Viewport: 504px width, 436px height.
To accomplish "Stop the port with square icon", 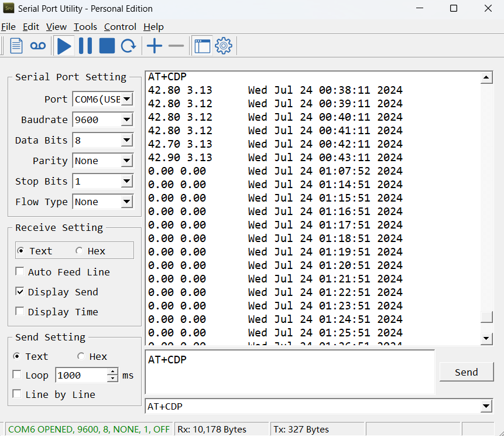I will pyautogui.click(x=107, y=46).
